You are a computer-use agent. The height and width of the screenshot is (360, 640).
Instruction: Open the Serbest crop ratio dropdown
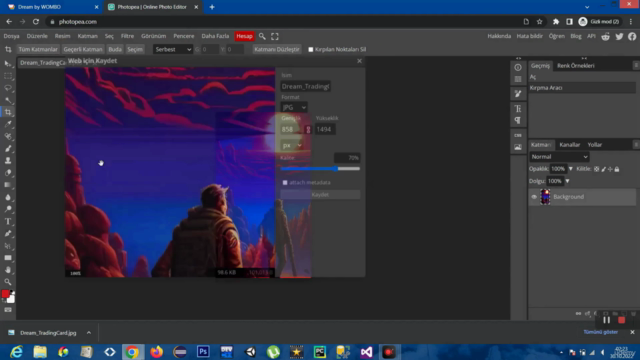click(x=173, y=49)
